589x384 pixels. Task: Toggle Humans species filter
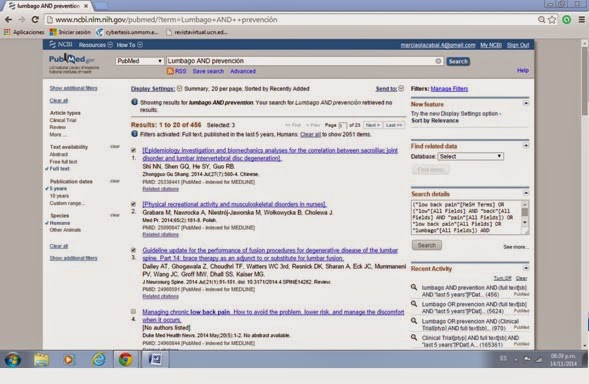59,223
